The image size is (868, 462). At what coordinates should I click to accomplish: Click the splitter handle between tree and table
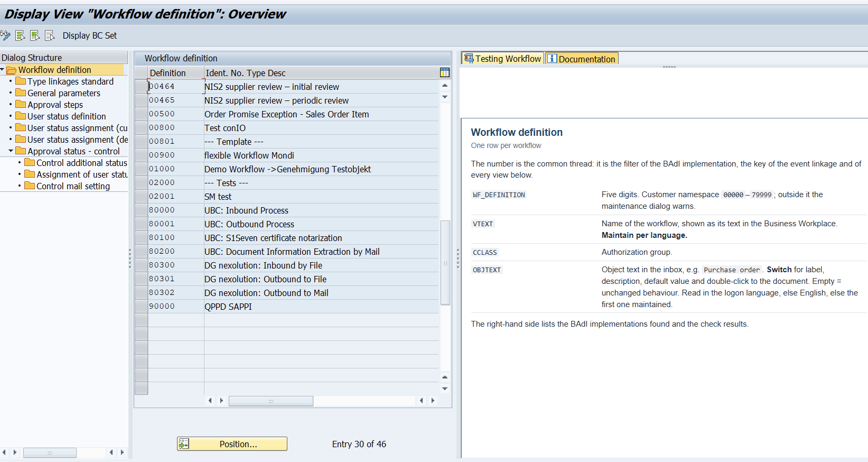coord(130,258)
